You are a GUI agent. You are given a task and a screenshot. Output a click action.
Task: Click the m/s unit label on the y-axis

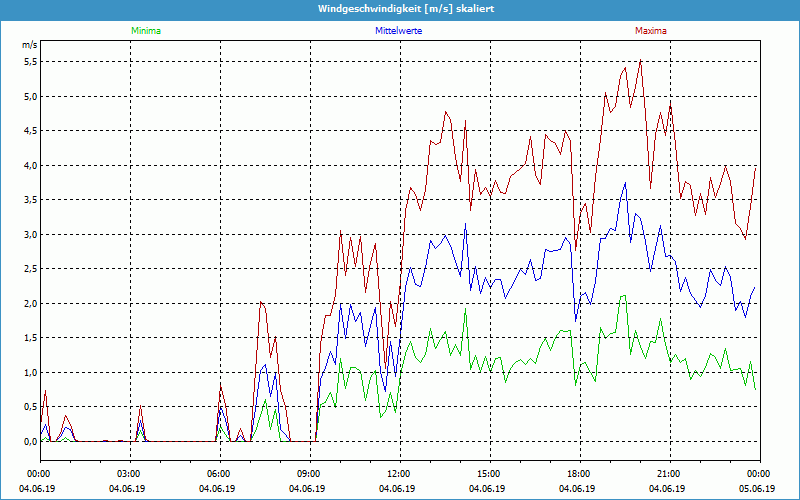point(29,45)
